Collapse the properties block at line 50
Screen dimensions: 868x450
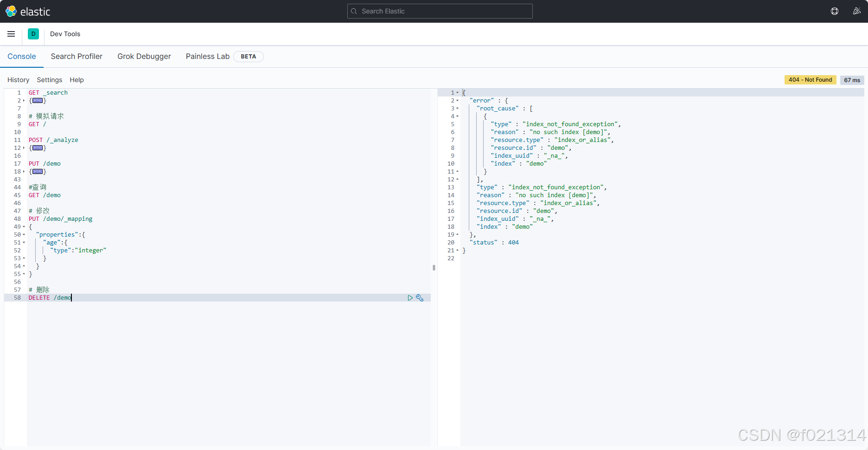coord(24,235)
